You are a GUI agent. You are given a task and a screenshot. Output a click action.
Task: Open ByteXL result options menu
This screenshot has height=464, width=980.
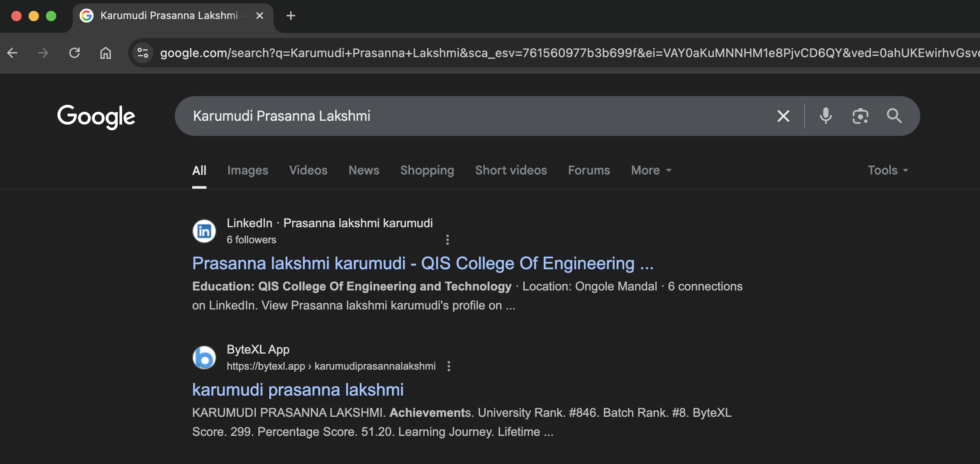[x=449, y=366]
